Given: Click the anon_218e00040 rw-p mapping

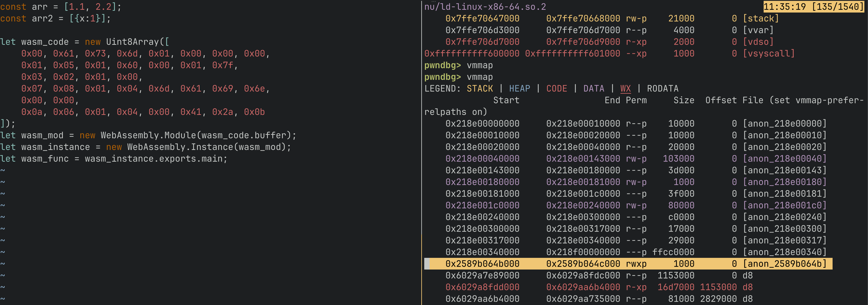Looking at the screenshot, I should [784, 159].
